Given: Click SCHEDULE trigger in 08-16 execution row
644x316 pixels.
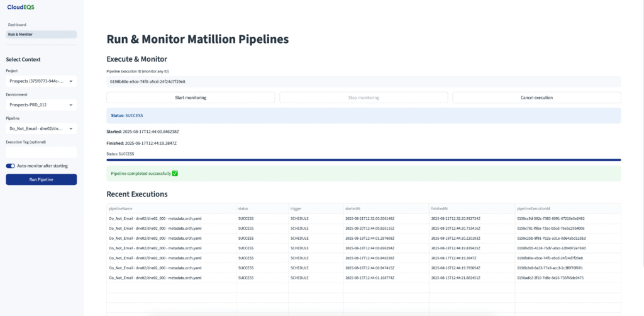Looking at the screenshot, I should coord(316,268).
